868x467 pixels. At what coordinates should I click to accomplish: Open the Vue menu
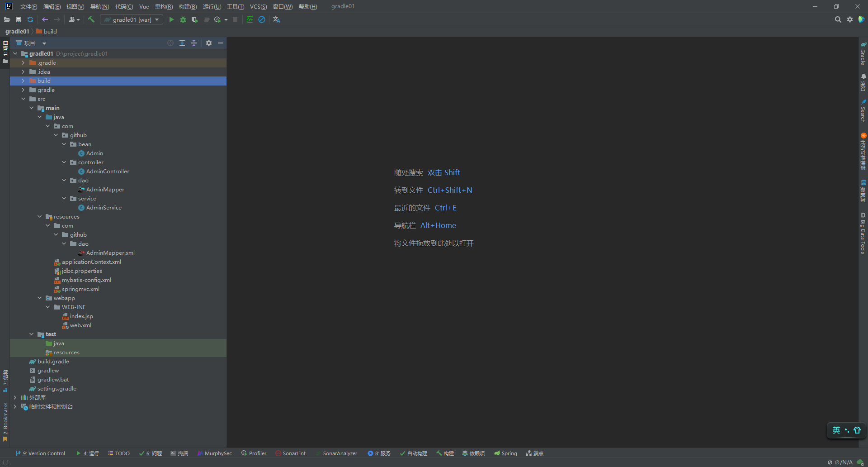coord(144,6)
